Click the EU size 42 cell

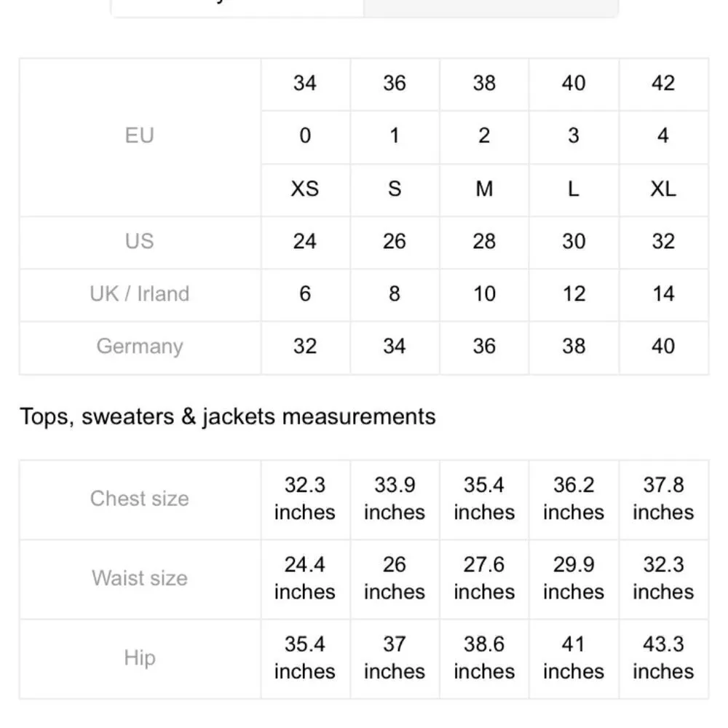pyautogui.click(x=663, y=84)
